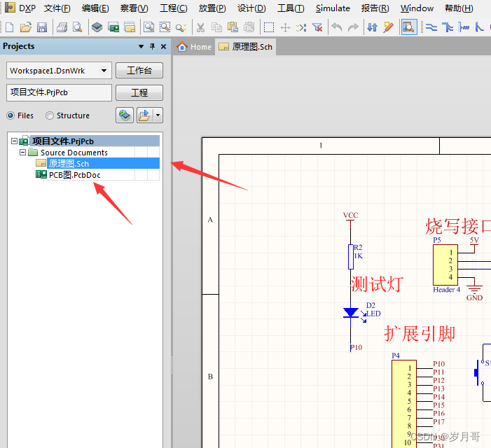Image resolution: width=491 pixels, height=448 pixels.
Task: Pin the Projects panel with pushpin icon
Action: [x=153, y=46]
